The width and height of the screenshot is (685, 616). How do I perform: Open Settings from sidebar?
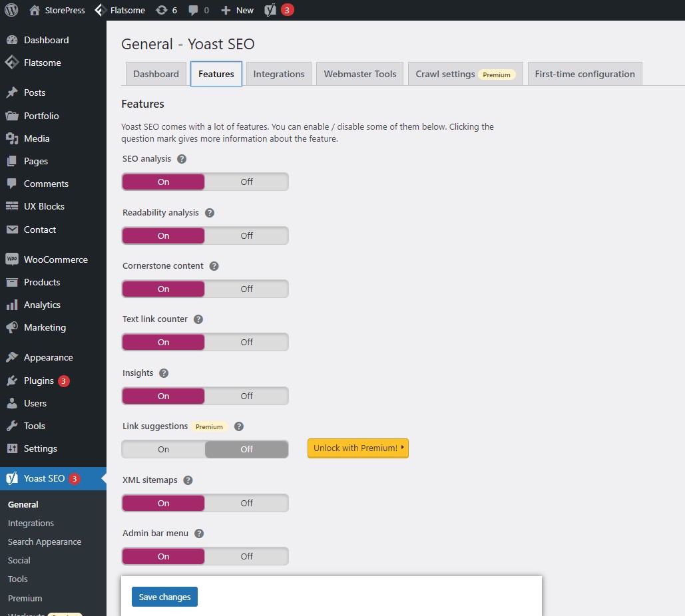[53, 448]
